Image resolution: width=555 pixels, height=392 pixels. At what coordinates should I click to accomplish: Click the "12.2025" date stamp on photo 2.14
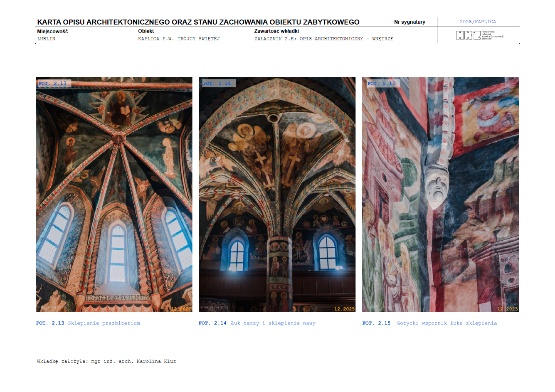point(345,309)
